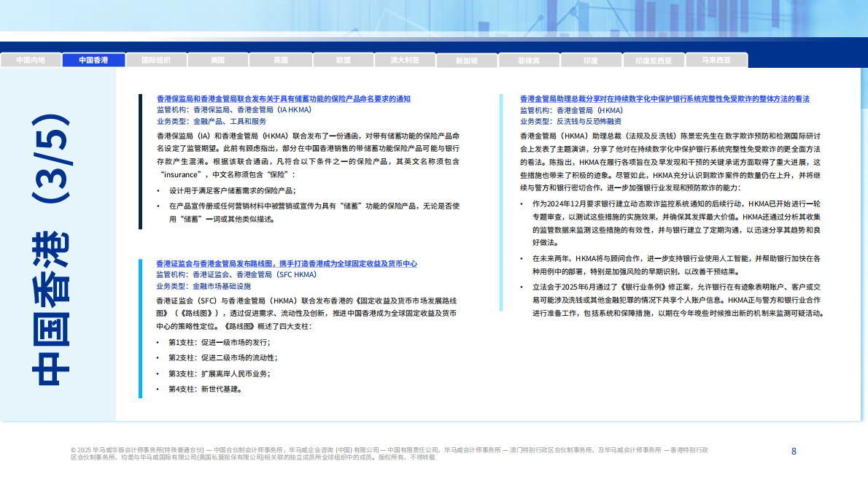
Task: Click the vertical 中国香港 (3/5) section title
Action: (x=53, y=248)
